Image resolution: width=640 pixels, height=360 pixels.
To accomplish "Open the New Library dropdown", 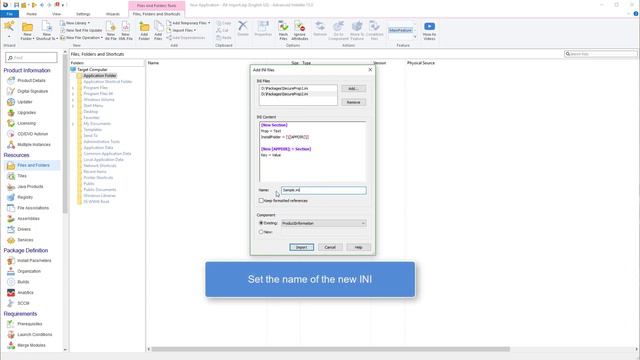I will click(75, 23).
